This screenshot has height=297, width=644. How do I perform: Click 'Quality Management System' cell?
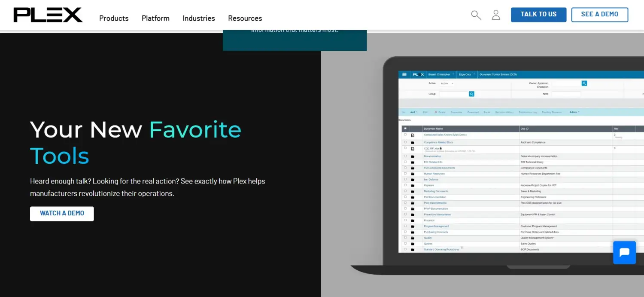coord(537,238)
